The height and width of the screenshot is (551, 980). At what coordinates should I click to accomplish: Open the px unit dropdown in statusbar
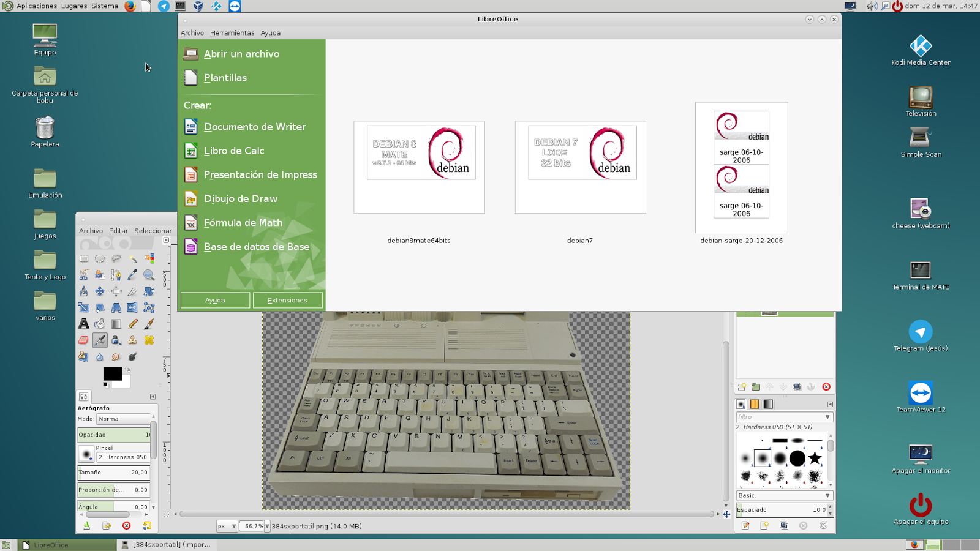coord(227,526)
